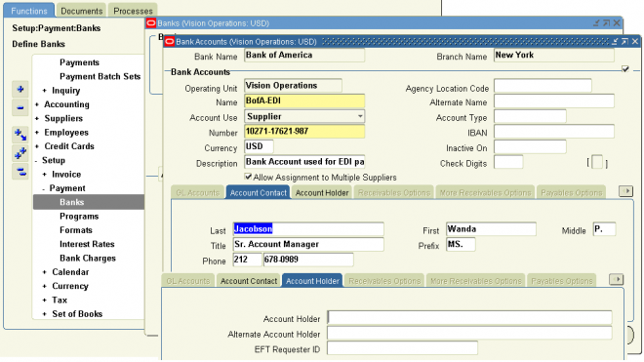Viewport: 644px width, 362px height.
Task: Select the lower Account Contact tab
Action: (249, 281)
